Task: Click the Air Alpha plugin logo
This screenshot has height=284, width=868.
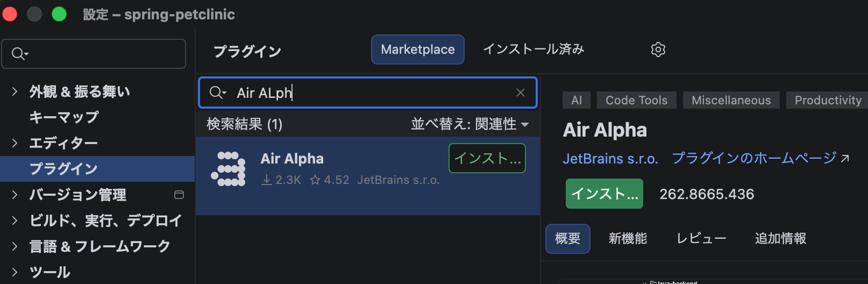Action: tap(228, 169)
